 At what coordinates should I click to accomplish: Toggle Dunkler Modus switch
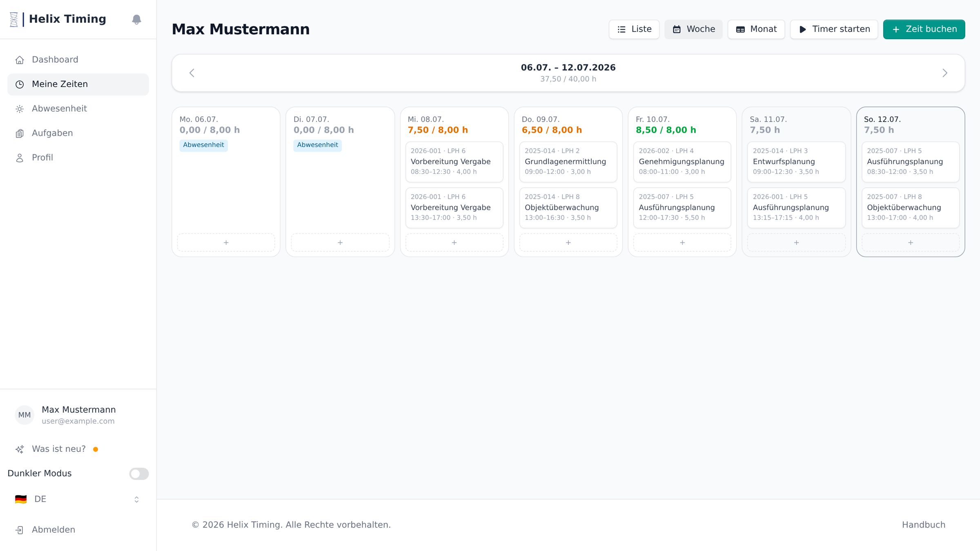139,473
